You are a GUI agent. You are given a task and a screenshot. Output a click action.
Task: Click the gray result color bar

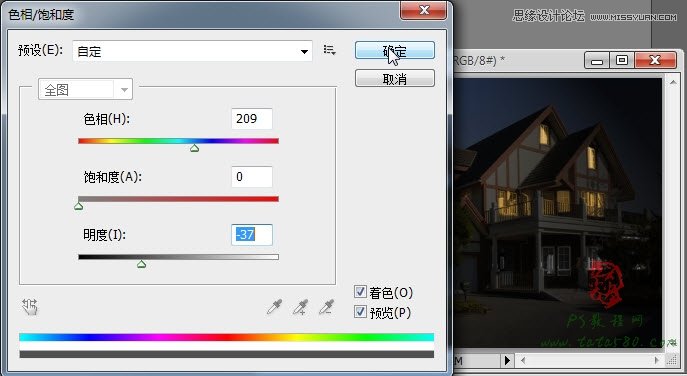[x=227, y=354]
